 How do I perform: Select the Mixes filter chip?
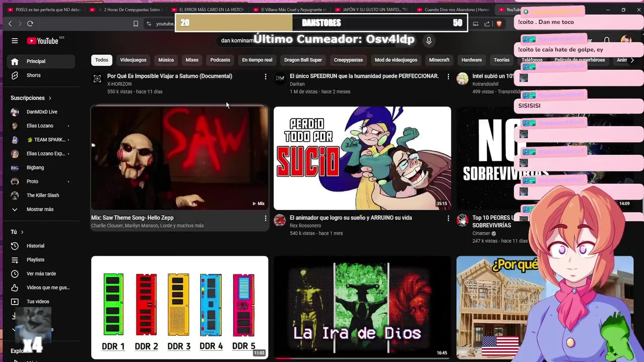point(192,60)
